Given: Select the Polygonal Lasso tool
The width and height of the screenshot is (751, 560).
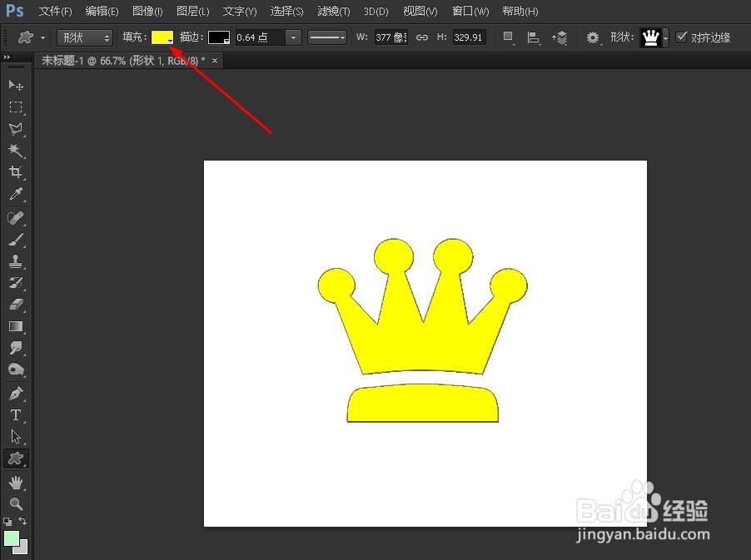Looking at the screenshot, I should click(x=16, y=129).
